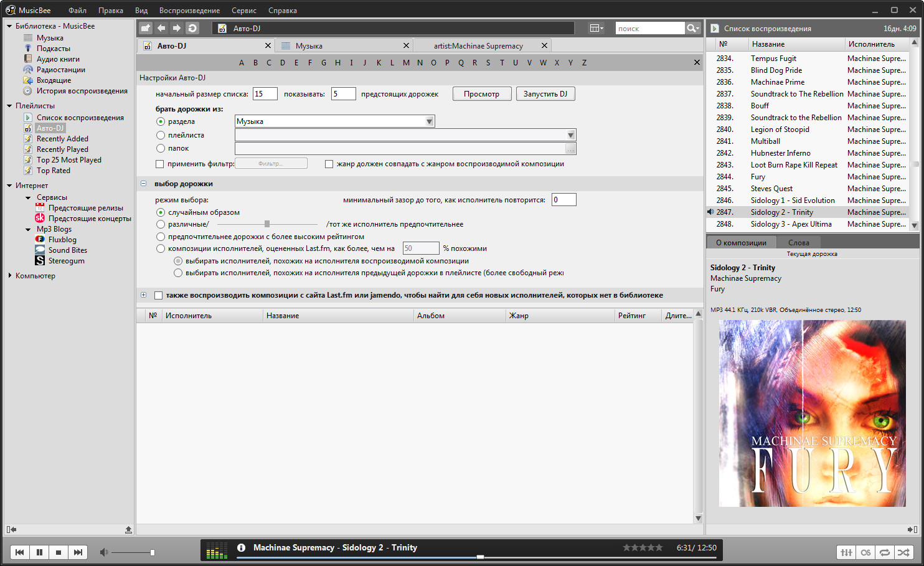The width and height of the screenshot is (924, 566).
Task: Adjust the volume slider
Action: pyautogui.click(x=133, y=552)
